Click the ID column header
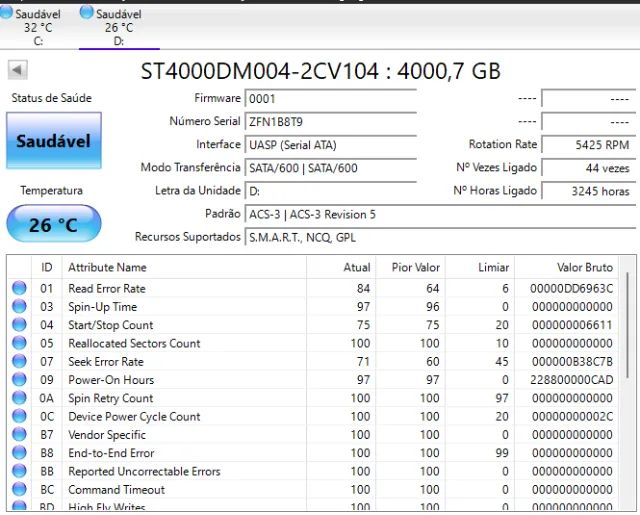 (47, 267)
